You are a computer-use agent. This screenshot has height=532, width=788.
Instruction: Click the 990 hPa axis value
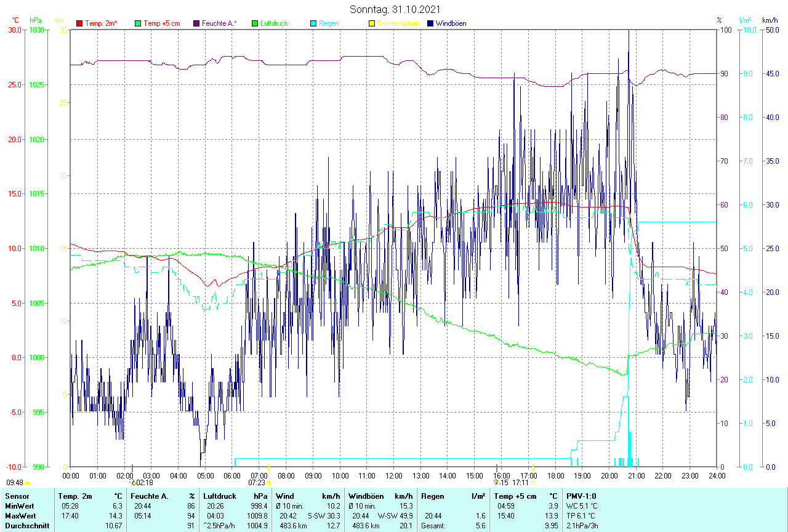click(x=38, y=467)
